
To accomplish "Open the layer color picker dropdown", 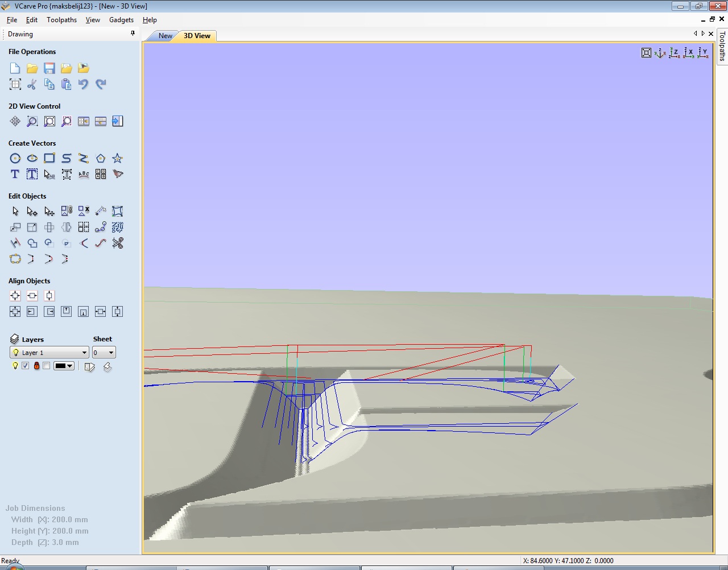I will [64, 366].
